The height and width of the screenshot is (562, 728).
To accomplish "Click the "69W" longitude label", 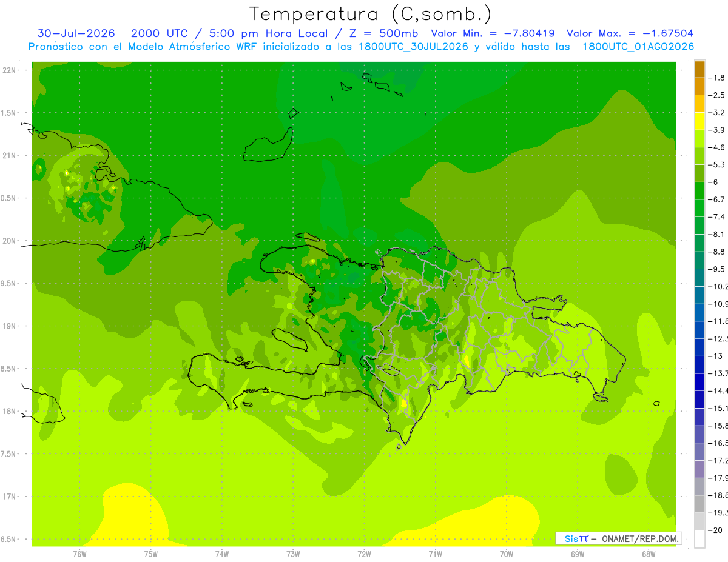I will [578, 554].
